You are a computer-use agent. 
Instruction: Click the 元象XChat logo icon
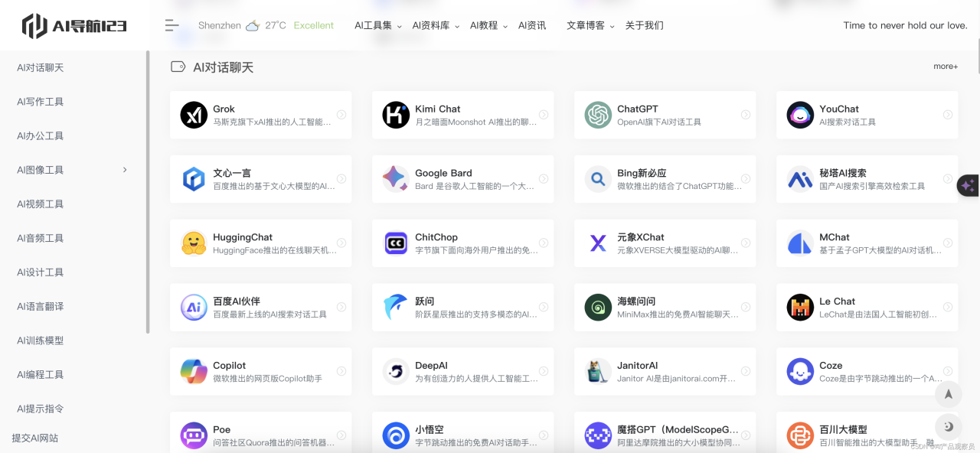pyautogui.click(x=598, y=243)
